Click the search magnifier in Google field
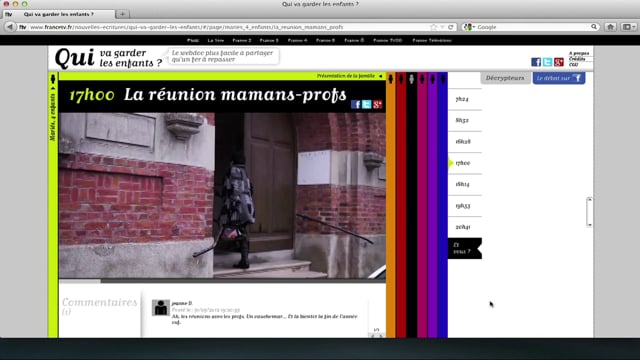 594,27
